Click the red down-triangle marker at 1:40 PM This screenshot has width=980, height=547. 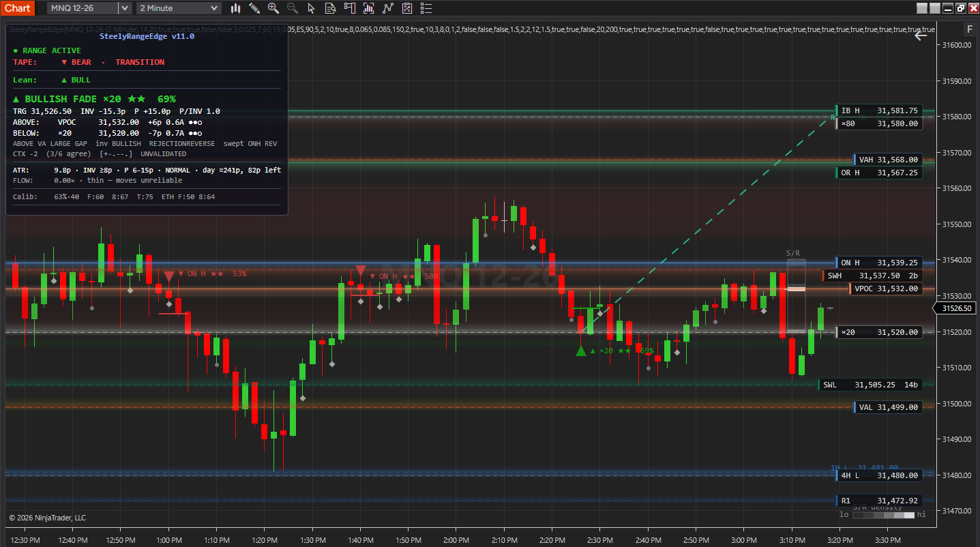pyautogui.click(x=361, y=271)
